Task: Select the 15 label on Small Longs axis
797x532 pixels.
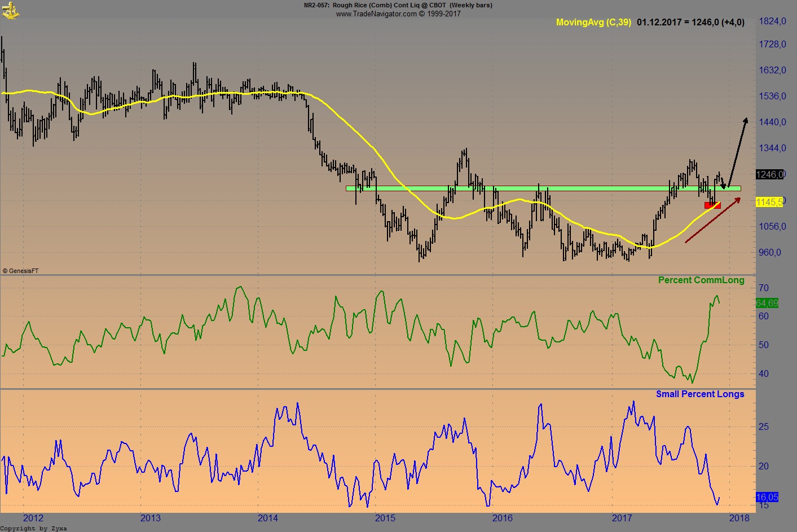Action: click(x=764, y=505)
